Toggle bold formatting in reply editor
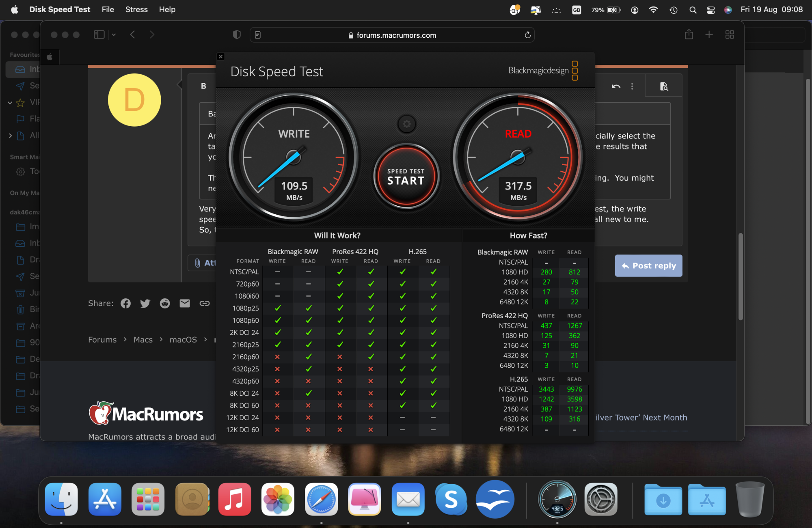The image size is (812, 528). (203, 86)
